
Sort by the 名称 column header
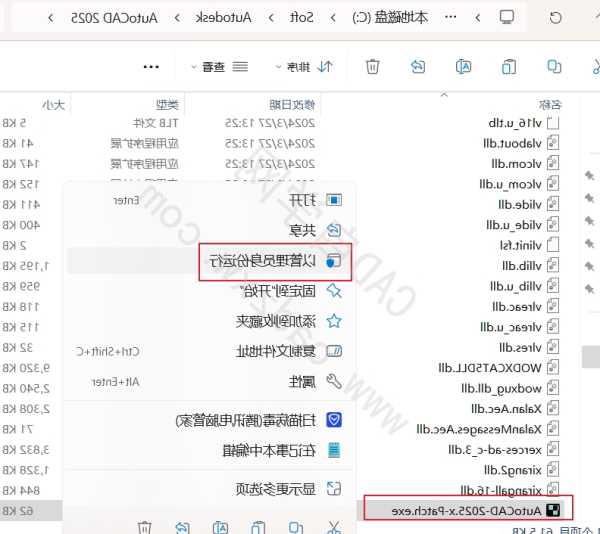point(550,104)
